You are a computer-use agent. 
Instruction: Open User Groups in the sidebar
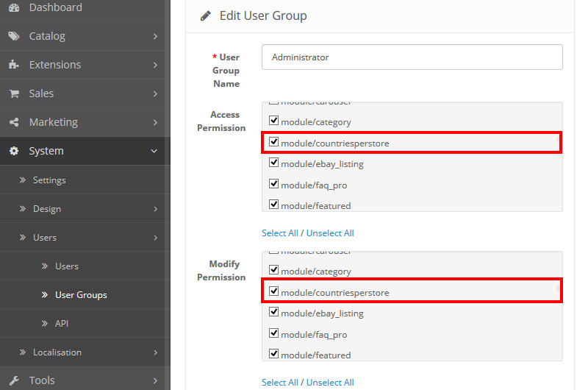pos(81,295)
